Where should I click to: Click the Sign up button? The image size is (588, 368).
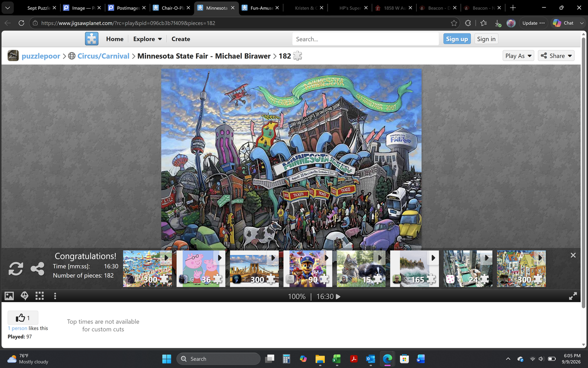tap(457, 39)
